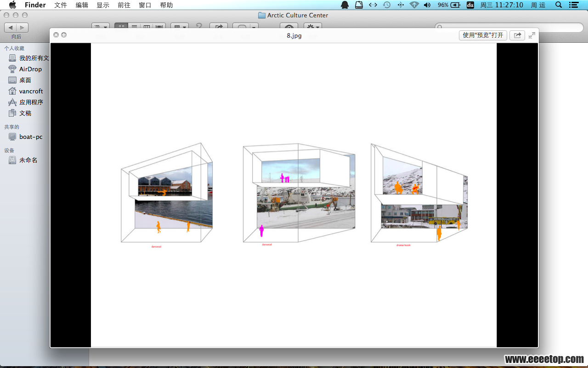Open Notification Center list icon

(x=573, y=5)
